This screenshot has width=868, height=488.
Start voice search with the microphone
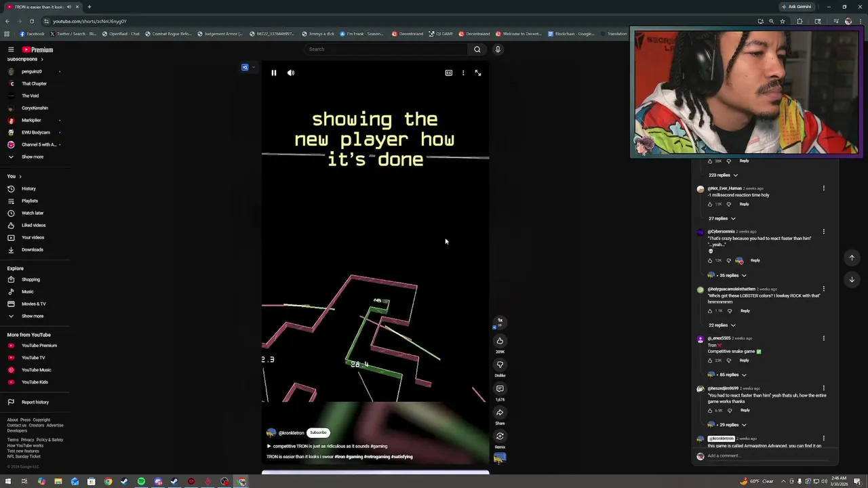click(498, 49)
